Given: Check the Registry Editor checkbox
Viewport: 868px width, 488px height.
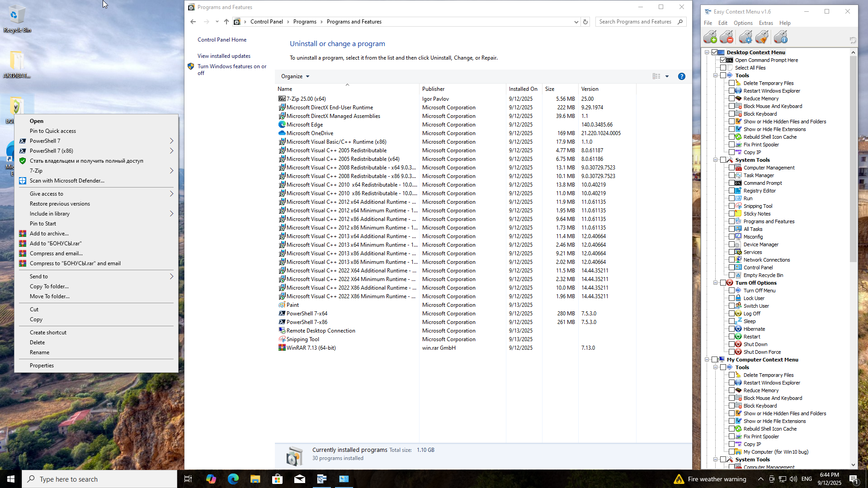Looking at the screenshot, I should [x=731, y=191].
